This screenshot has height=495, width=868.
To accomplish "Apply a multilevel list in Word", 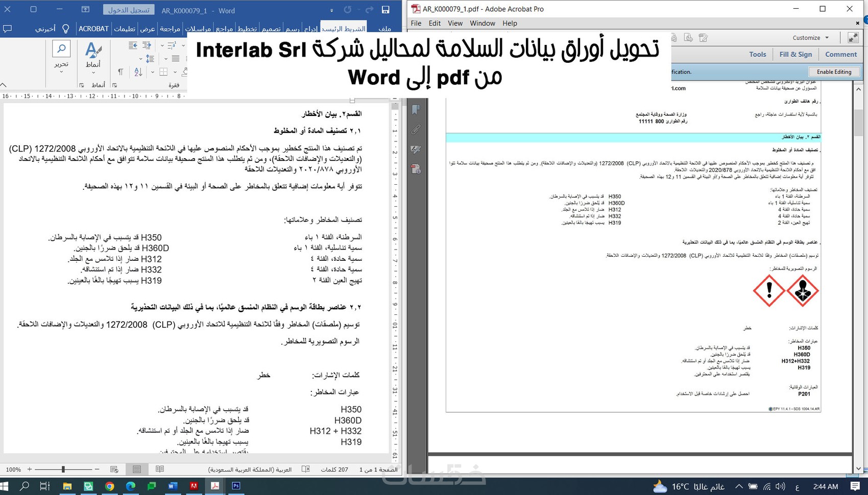I will (x=172, y=45).
